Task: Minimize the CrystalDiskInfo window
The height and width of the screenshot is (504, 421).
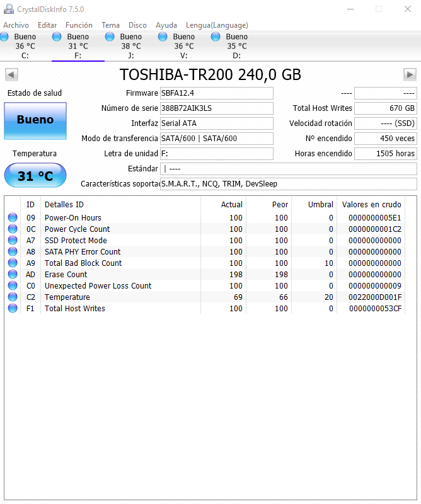Action: (x=350, y=9)
